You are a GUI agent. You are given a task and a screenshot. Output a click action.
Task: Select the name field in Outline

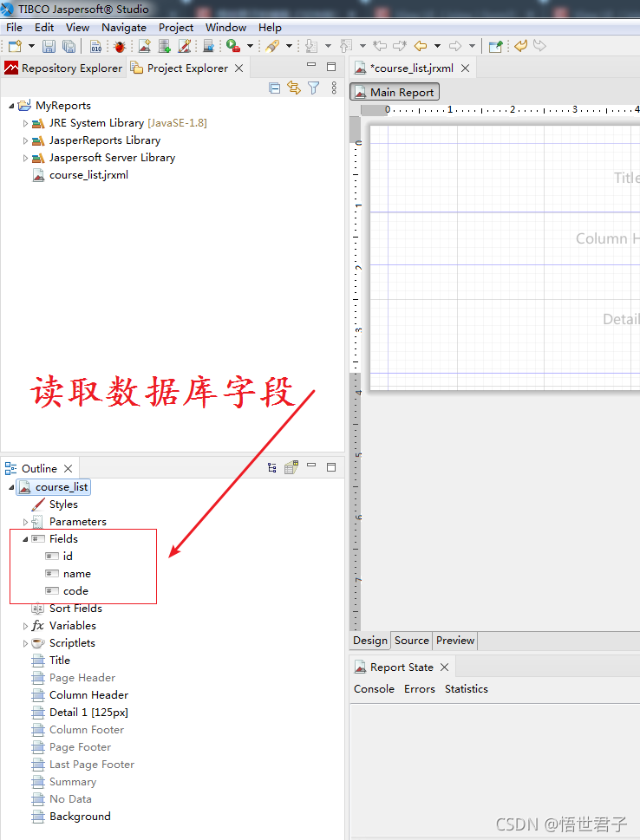pyautogui.click(x=76, y=574)
